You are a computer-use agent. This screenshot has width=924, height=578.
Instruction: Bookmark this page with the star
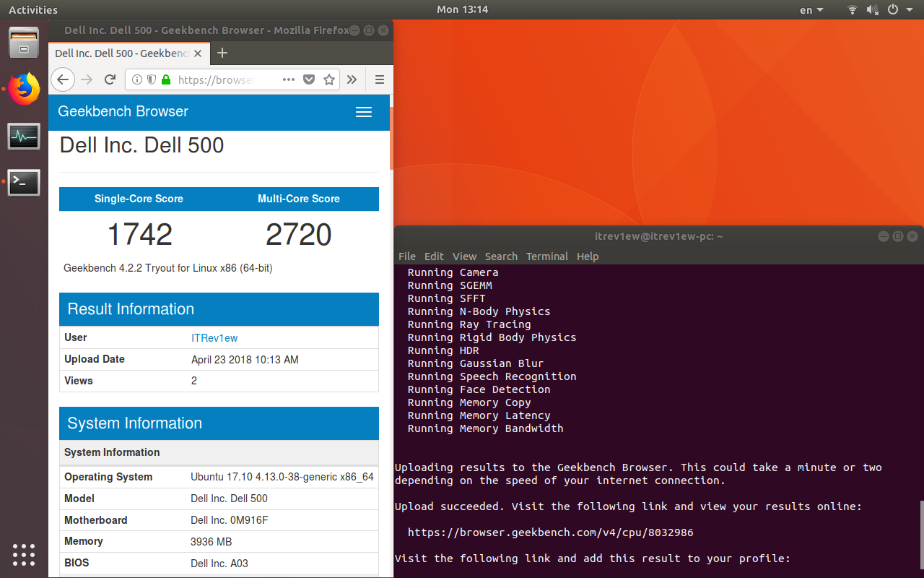(329, 79)
